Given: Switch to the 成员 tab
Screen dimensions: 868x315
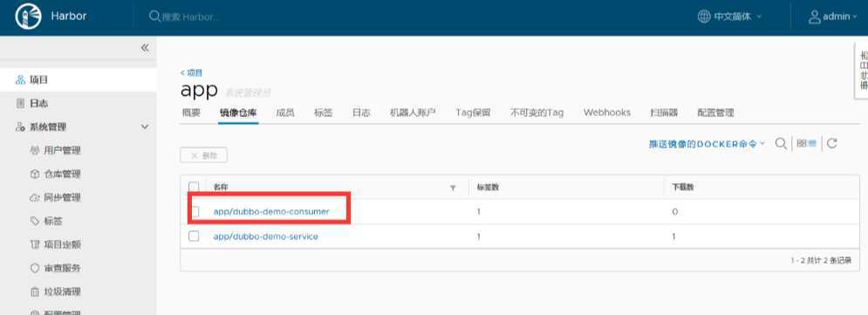Looking at the screenshot, I should 285,113.
